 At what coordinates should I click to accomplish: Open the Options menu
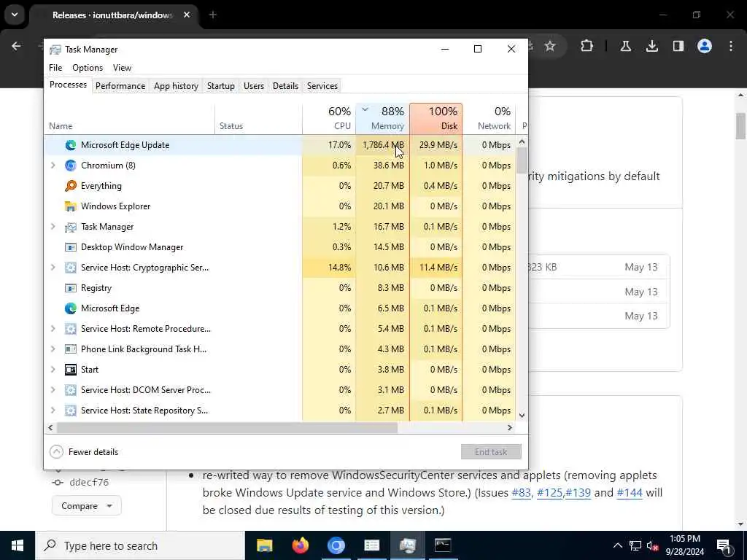(88, 68)
